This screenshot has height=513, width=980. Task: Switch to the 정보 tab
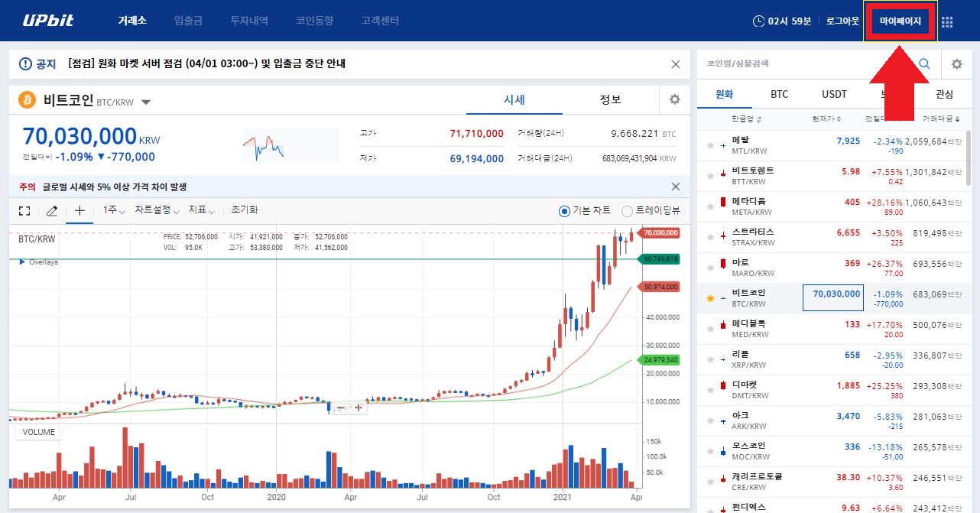click(611, 99)
